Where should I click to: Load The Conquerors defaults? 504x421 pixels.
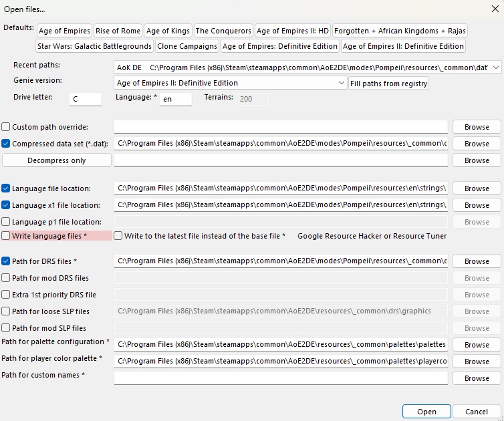point(223,31)
